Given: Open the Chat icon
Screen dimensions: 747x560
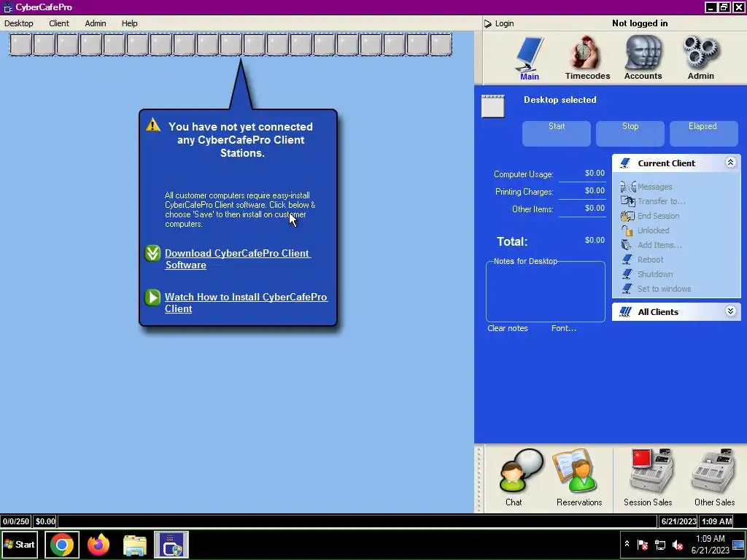Looking at the screenshot, I should [521, 472].
